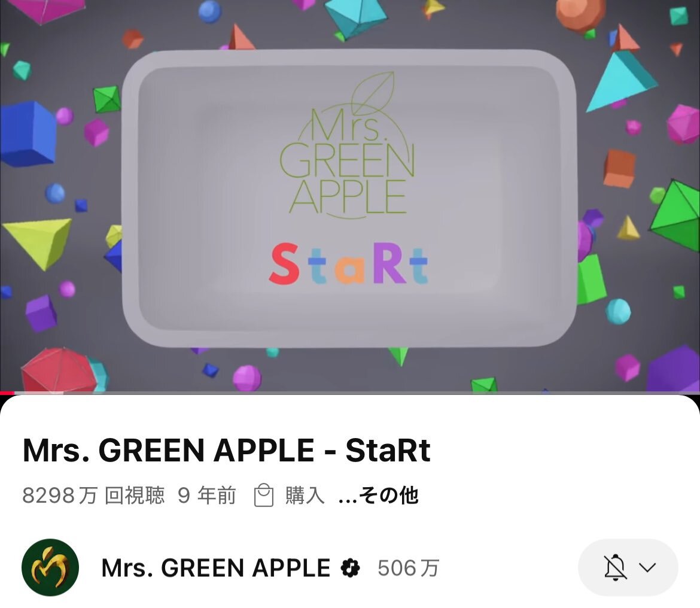Click the green apple outline logo in video
Image resolution: width=700 pixels, height=608 pixels.
(x=348, y=145)
